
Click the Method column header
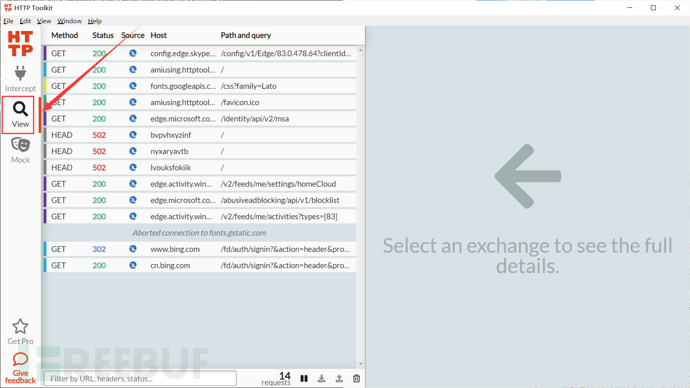64,35
